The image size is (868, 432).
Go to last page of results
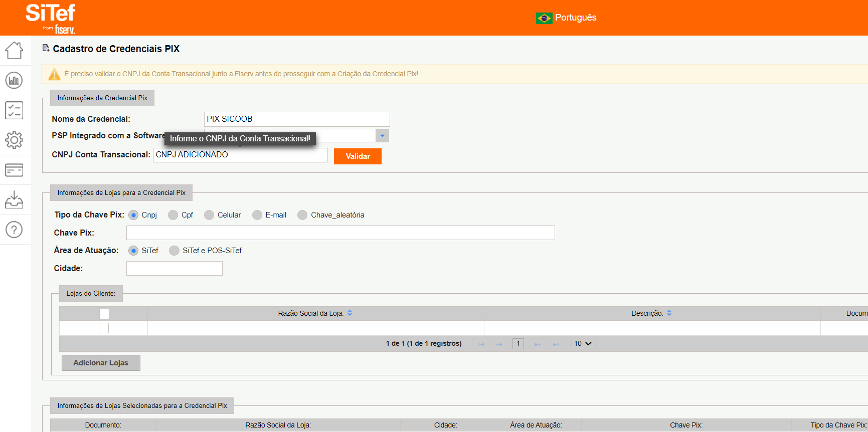556,344
